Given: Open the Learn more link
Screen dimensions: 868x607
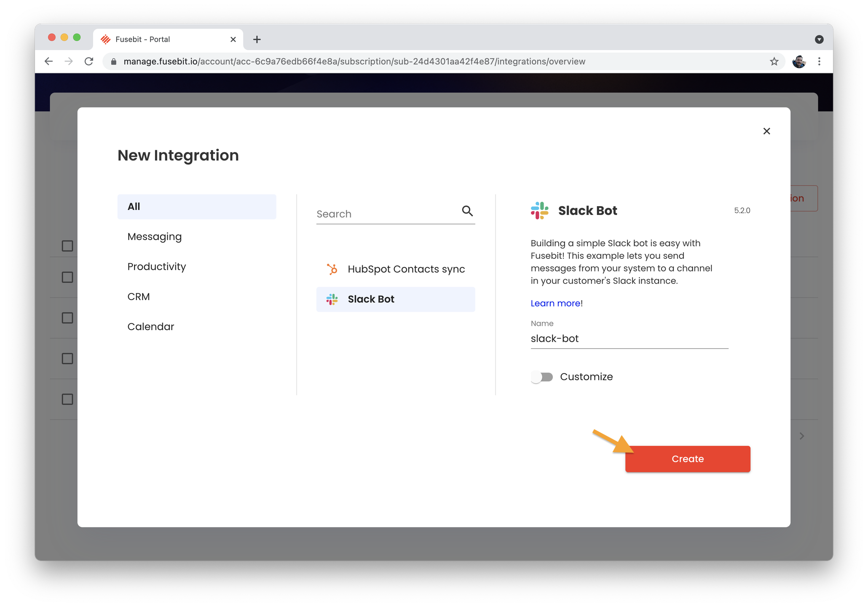Looking at the screenshot, I should tap(555, 303).
